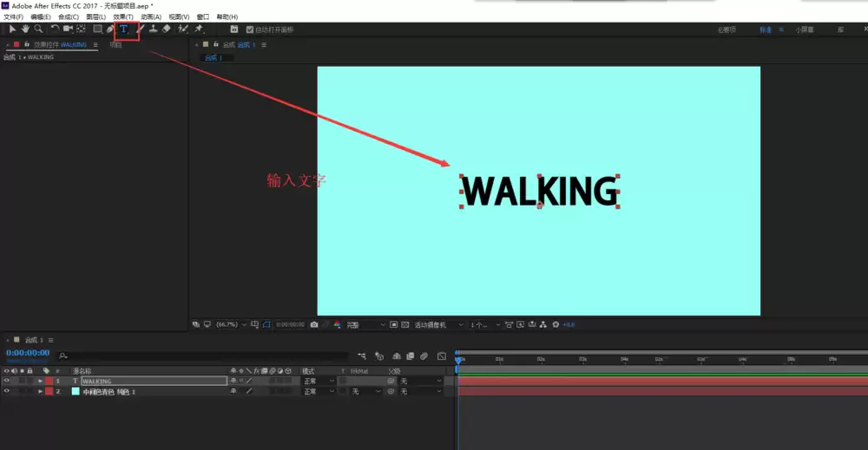Open the 合成(C) menu
The image size is (868, 450).
[69, 17]
